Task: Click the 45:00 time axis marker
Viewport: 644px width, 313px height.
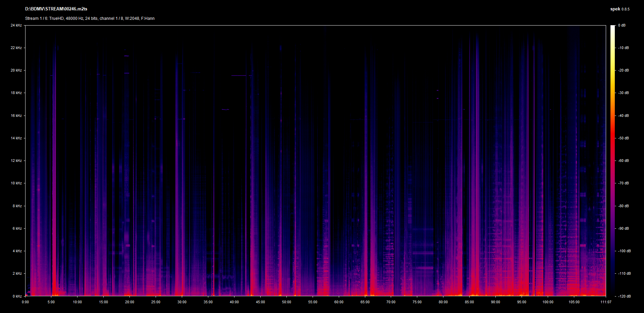Action: point(260,302)
